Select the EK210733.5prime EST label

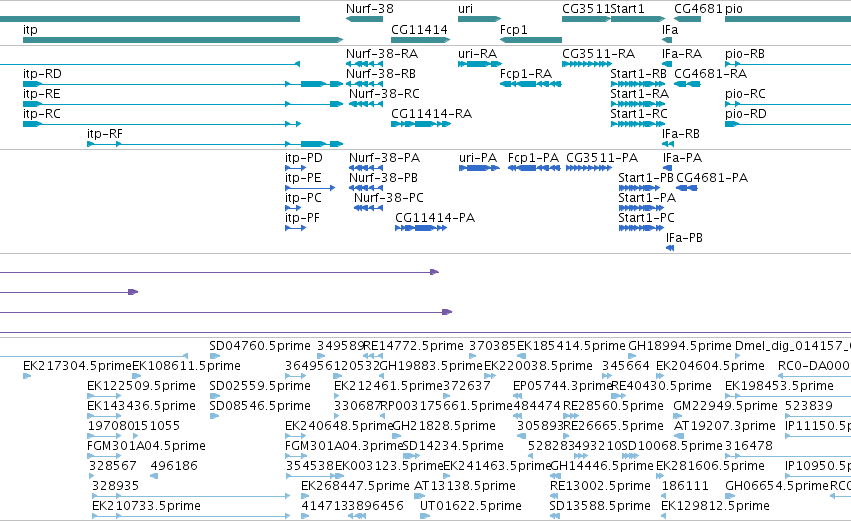[x=147, y=506]
